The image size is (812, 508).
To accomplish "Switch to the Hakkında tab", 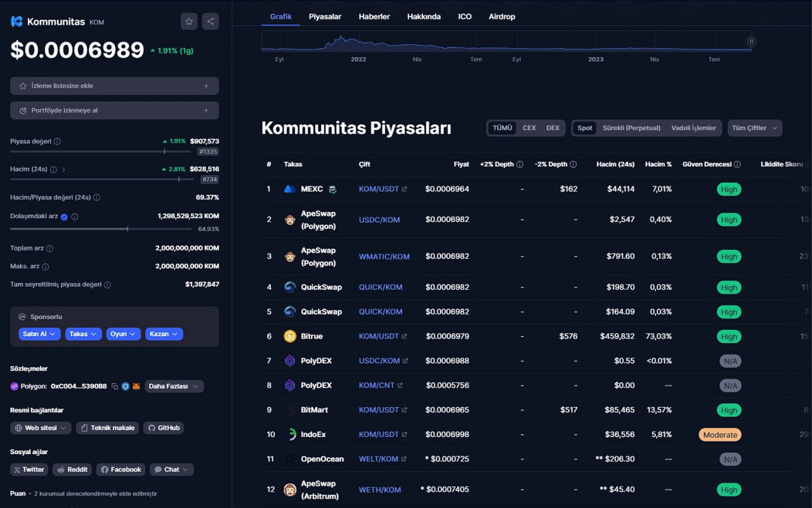I will click(424, 16).
